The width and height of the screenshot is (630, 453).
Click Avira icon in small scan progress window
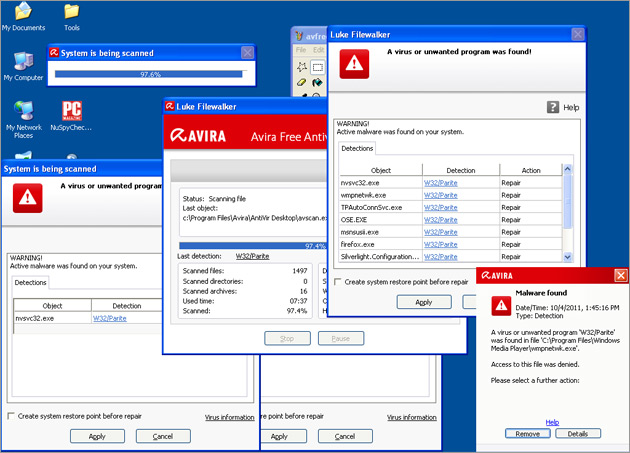point(54,52)
